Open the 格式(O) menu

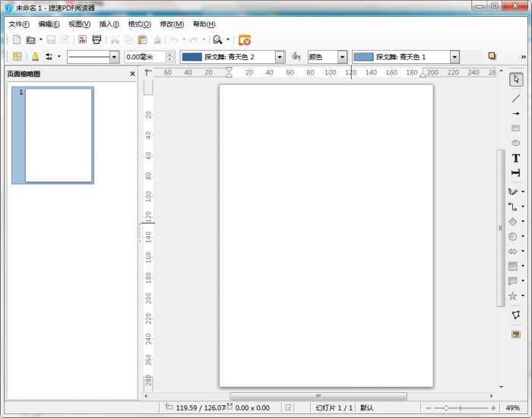click(139, 24)
